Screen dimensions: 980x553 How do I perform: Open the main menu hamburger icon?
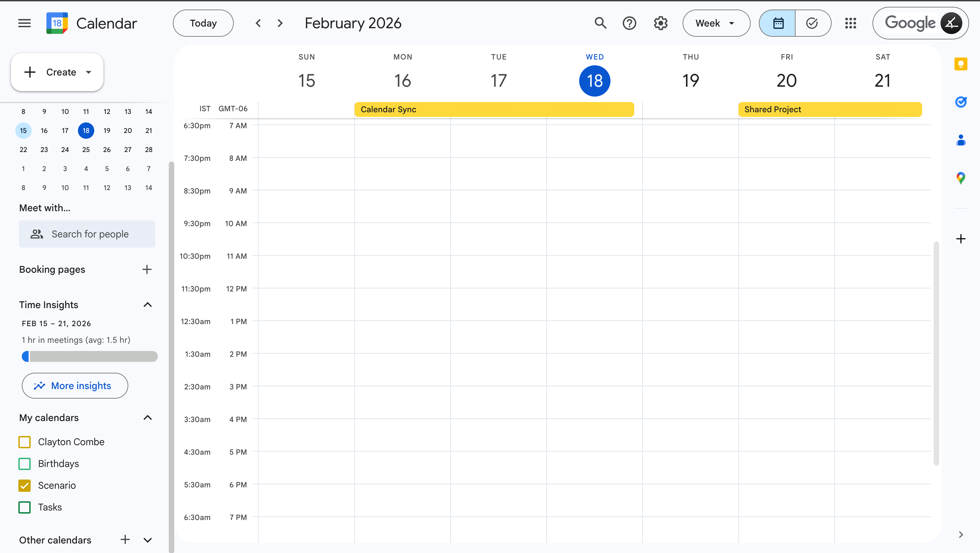[24, 23]
